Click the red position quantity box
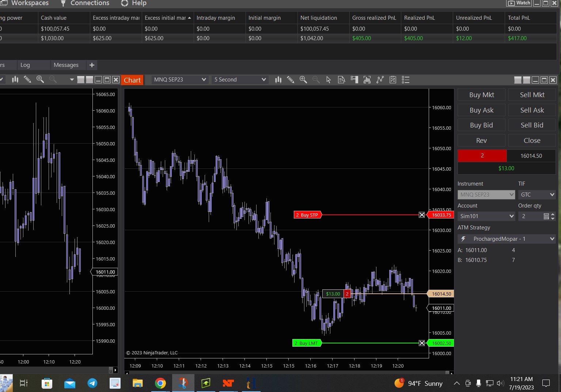This screenshot has width=561, height=392. pyautogui.click(x=482, y=156)
